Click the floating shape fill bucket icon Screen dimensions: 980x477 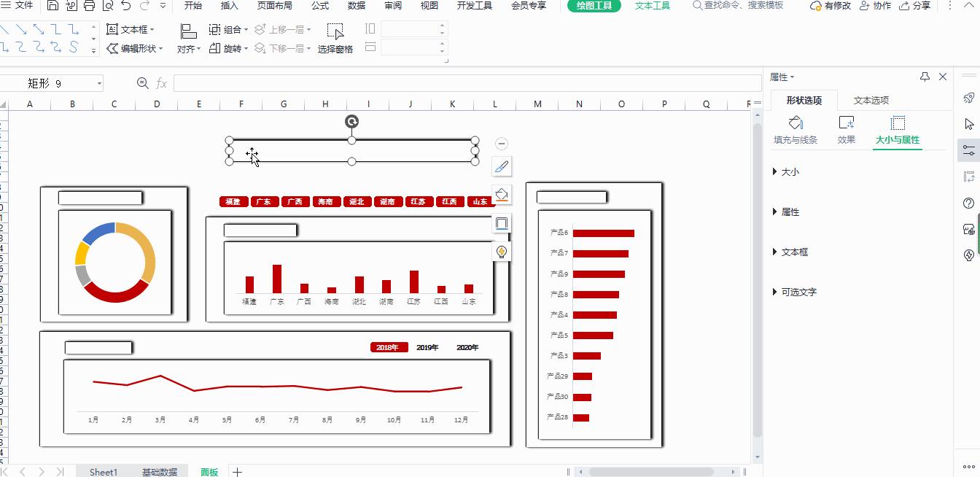[502, 195]
